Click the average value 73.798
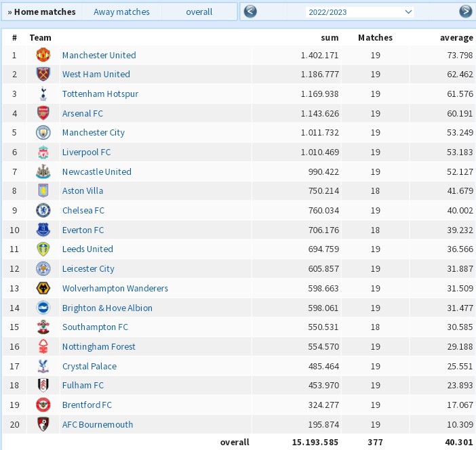Viewport: 476px width, 450px height. pyautogui.click(x=460, y=55)
